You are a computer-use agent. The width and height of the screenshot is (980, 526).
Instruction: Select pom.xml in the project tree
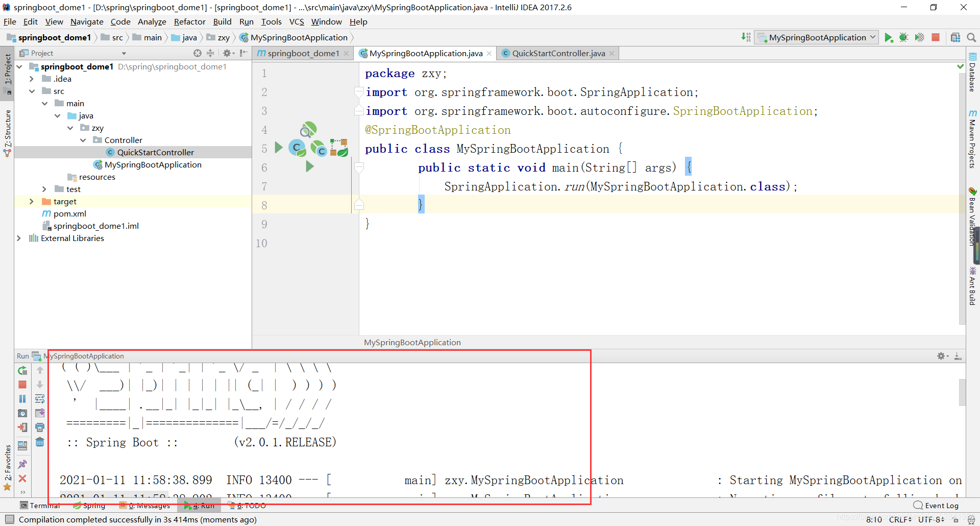[70, 213]
